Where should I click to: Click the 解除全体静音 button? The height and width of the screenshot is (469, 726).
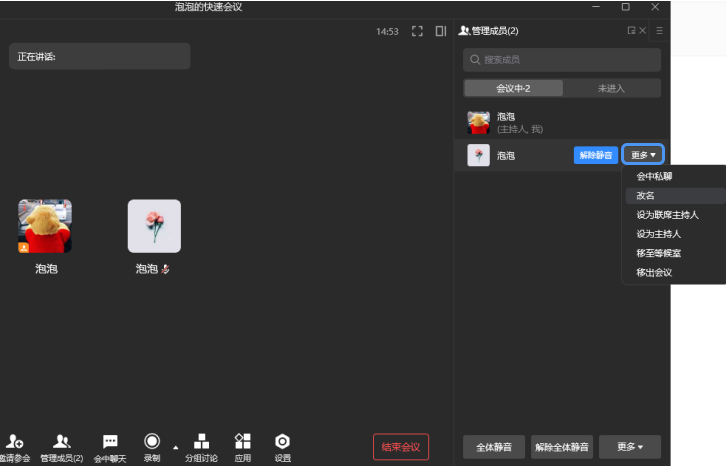(x=562, y=446)
